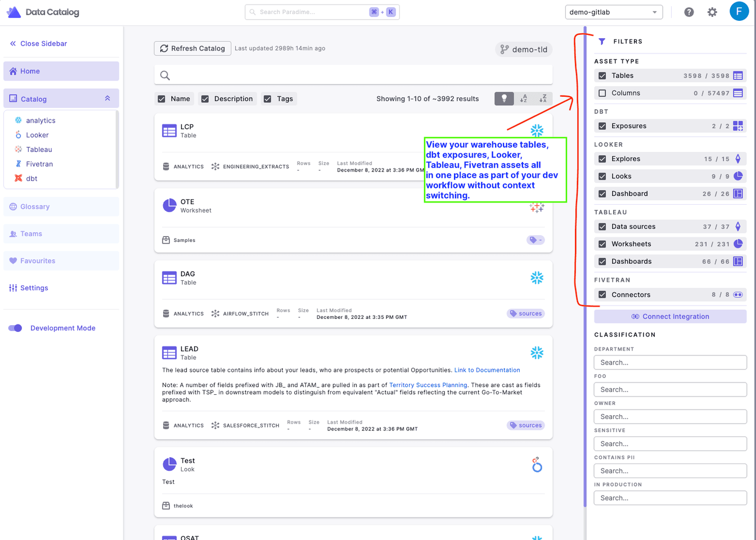Uncheck the Description search option
Viewport: 756px width, 540px height.
[x=205, y=99]
